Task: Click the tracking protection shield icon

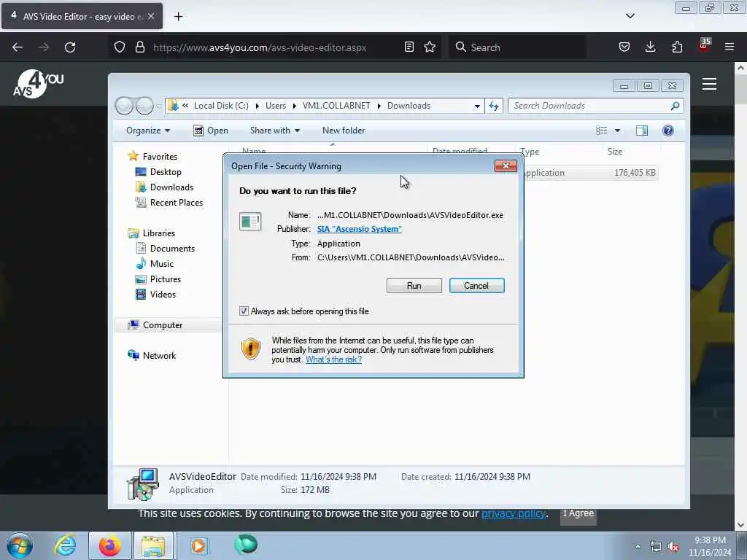Action: pyautogui.click(x=120, y=47)
